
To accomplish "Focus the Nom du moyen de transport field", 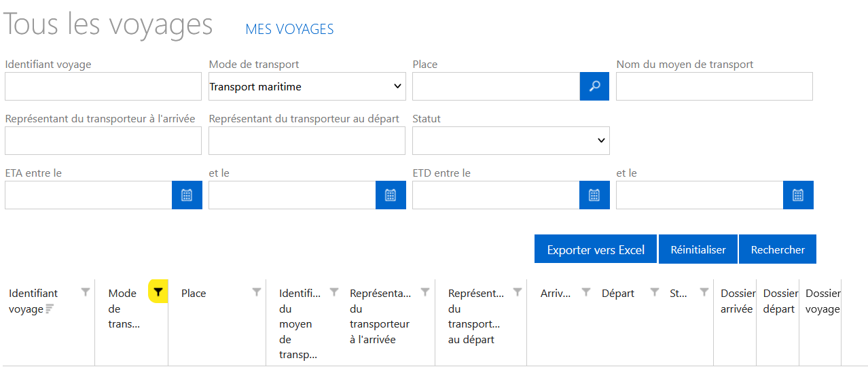I will coord(715,86).
